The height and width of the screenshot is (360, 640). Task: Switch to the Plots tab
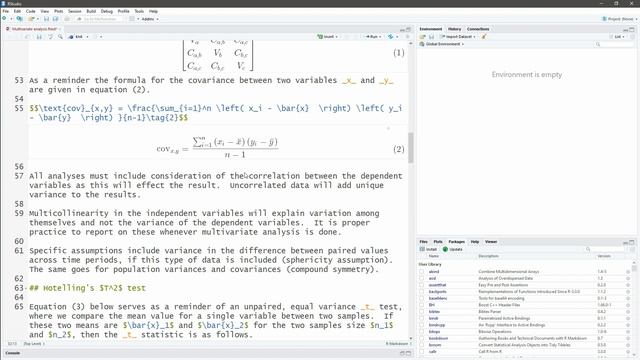(438, 242)
